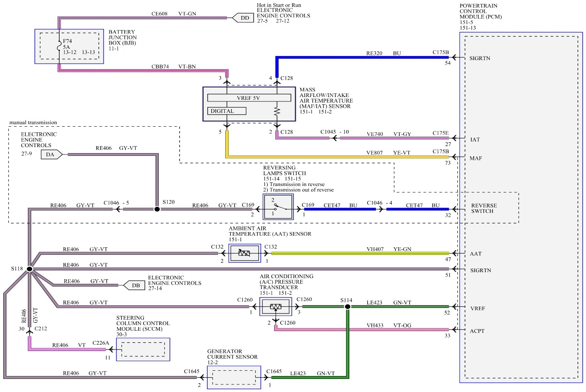This screenshot has width=586, height=392.
Task: Select the ambient air temperature sensor symbol
Action: [x=245, y=253]
